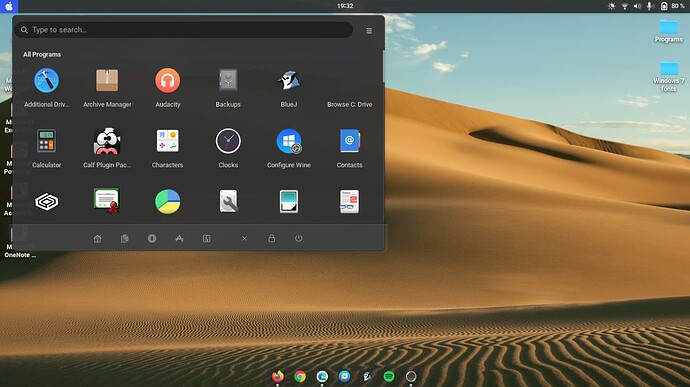Click the microphone indicator
The width and height of the screenshot is (690, 387).
pos(650,6)
